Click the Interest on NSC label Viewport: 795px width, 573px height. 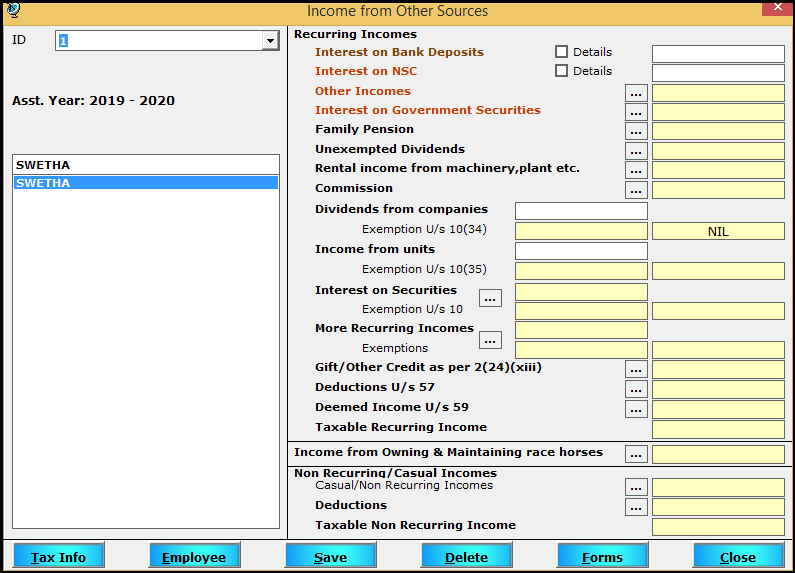click(366, 71)
